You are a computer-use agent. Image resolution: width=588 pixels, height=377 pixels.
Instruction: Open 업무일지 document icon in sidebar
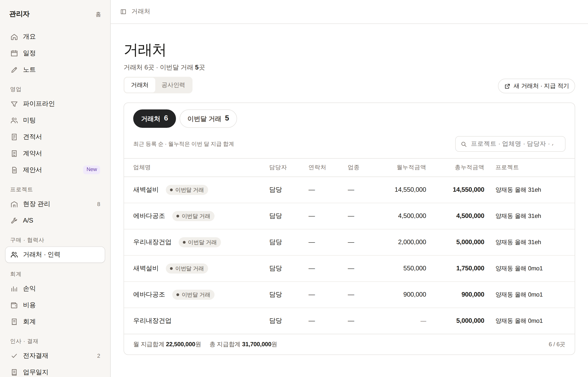14,372
